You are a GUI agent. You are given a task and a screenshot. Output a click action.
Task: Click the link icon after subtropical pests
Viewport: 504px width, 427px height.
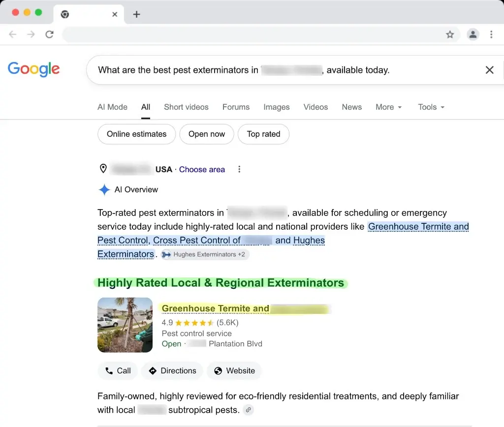pyautogui.click(x=248, y=410)
